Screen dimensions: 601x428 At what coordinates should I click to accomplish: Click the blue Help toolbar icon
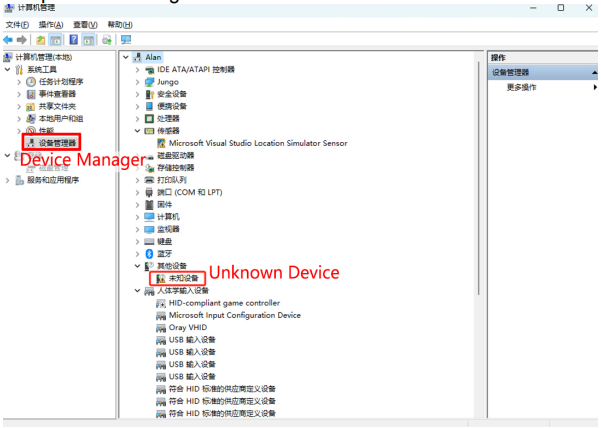point(73,39)
